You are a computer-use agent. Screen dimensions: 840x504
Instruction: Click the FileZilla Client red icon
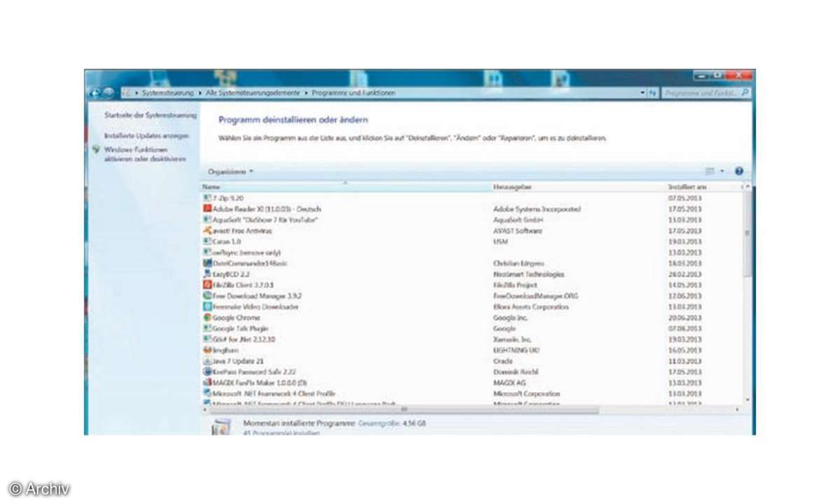[x=206, y=285]
